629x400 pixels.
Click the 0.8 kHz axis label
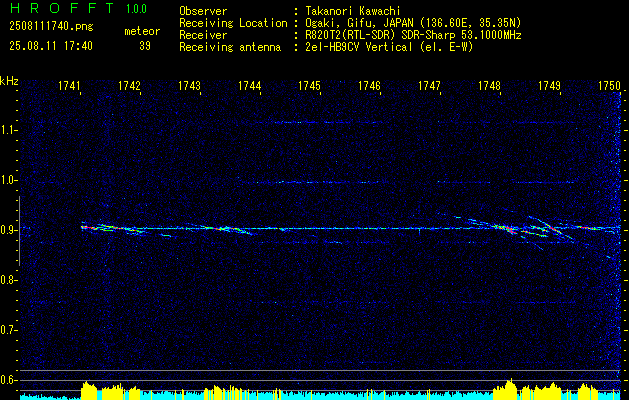(x=6, y=280)
